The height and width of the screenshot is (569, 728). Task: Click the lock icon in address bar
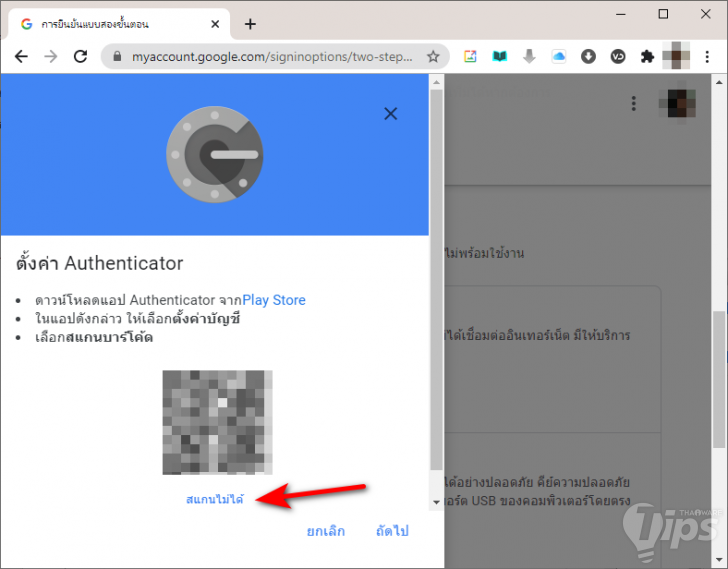pos(117,57)
